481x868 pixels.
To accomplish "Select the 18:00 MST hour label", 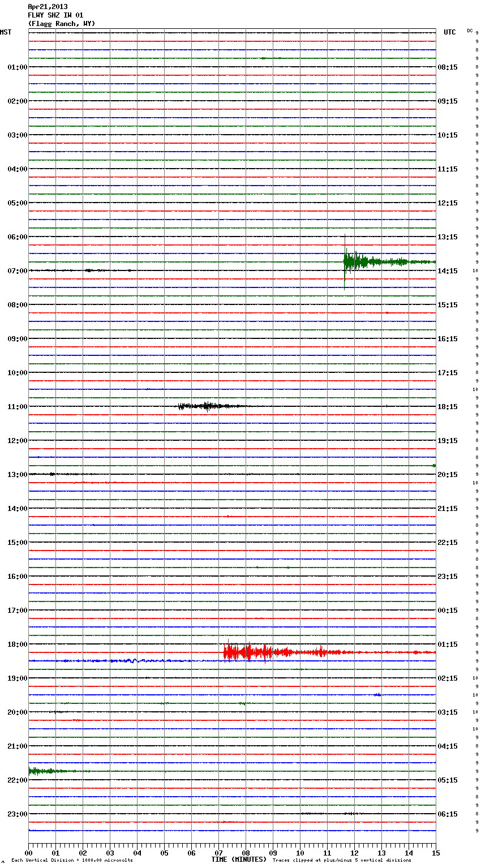I will tap(18, 644).
